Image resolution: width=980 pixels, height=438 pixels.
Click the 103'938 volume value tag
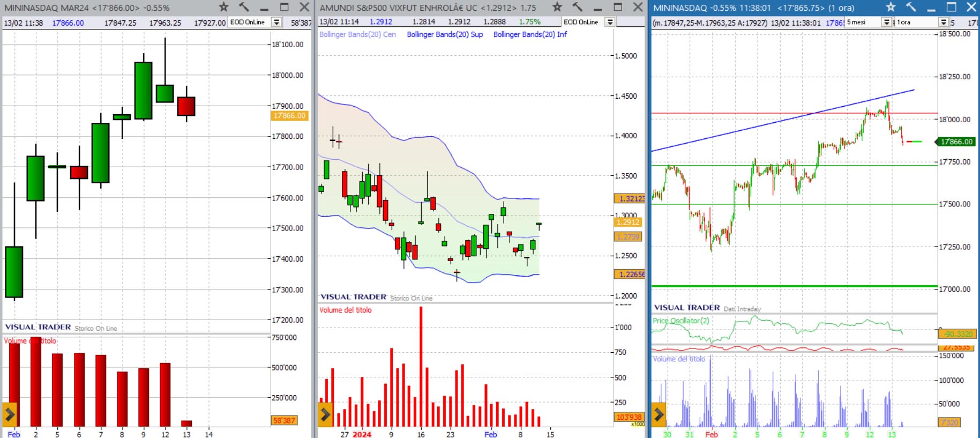pyautogui.click(x=629, y=417)
